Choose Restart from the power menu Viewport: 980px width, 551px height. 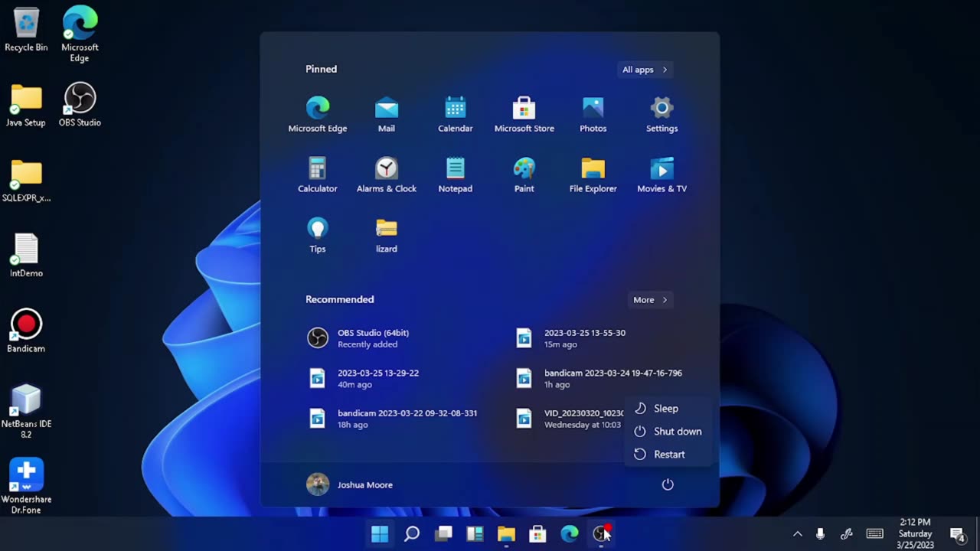tap(668, 455)
